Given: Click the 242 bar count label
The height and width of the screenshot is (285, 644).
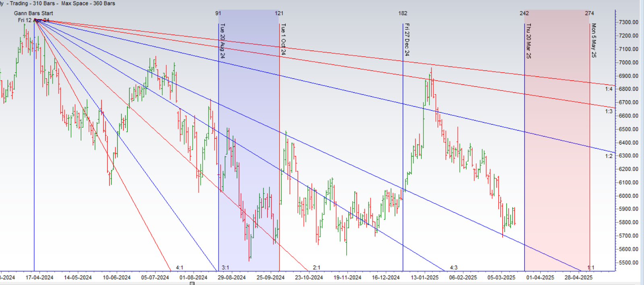Looking at the screenshot, I should coord(524,13).
